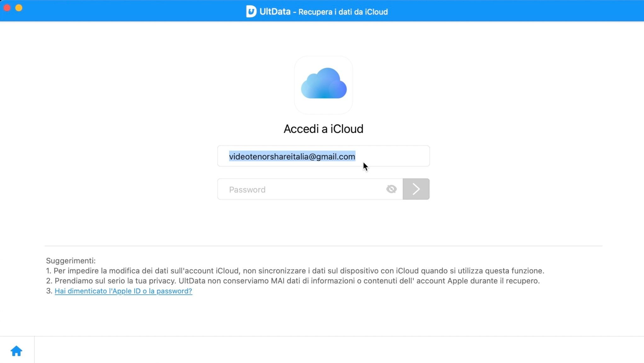Viewport: 644px width, 363px height.
Task: Click the UltData logo in title bar
Action: point(251,11)
